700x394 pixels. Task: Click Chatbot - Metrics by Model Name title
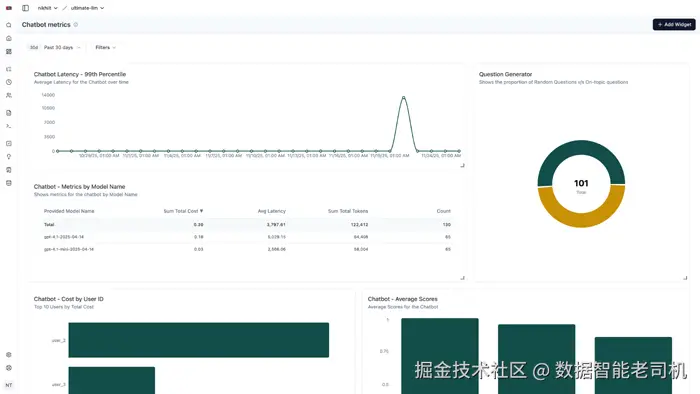pyautogui.click(x=79, y=187)
